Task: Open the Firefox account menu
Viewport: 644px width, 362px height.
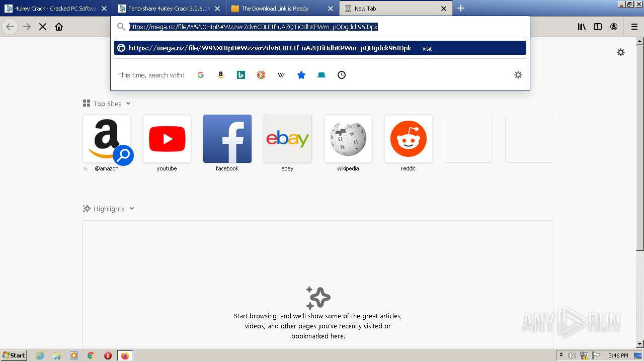Action: click(614, 27)
